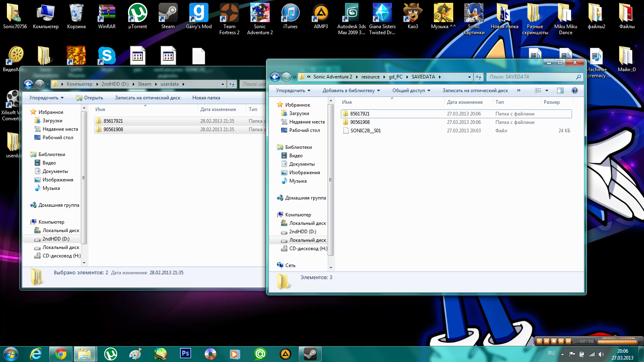The height and width of the screenshot is (362, 644).
Task: Click the Windows Start button
Action: tap(10, 354)
